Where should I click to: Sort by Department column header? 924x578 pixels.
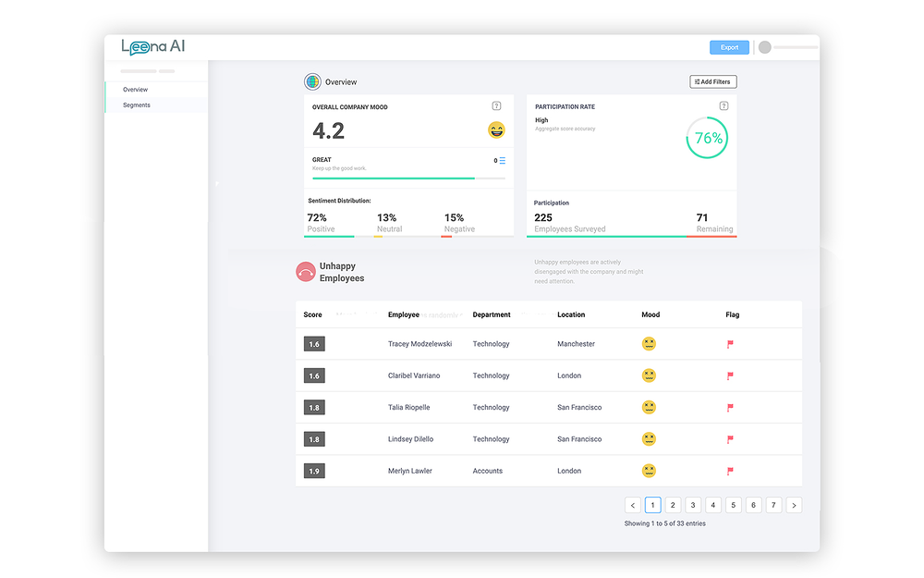tap(492, 315)
